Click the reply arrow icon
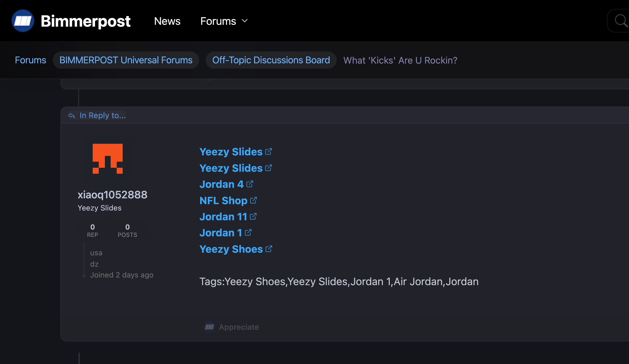The height and width of the screenshot is (364, 629). pos(72,116)
